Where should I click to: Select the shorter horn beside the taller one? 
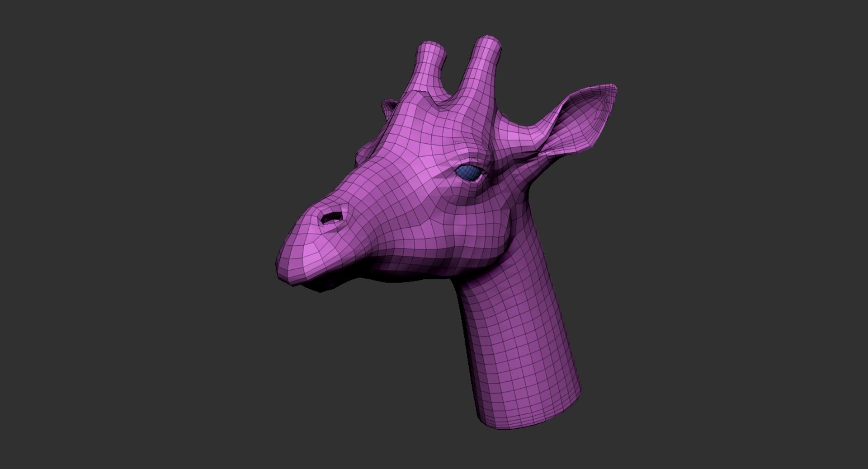click(428, 68)
